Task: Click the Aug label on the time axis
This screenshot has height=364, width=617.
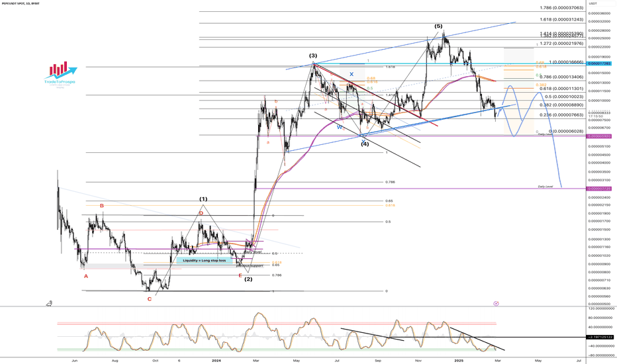Action: pos(115,360)
